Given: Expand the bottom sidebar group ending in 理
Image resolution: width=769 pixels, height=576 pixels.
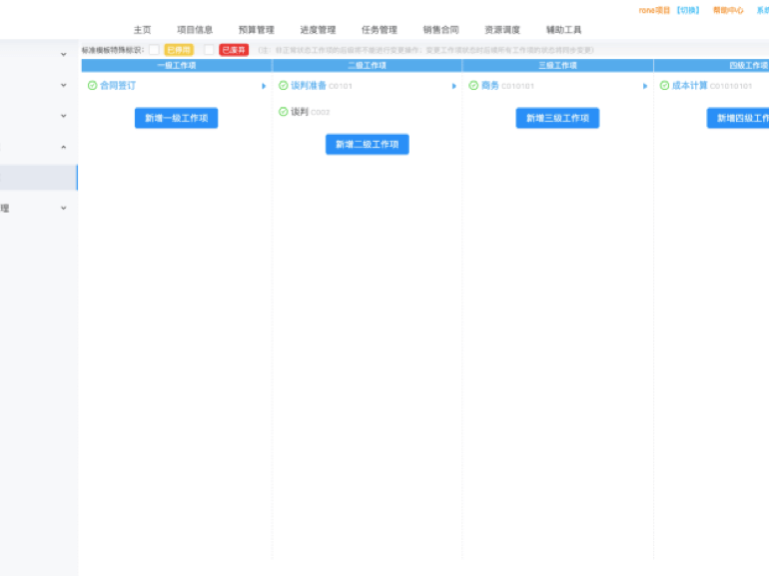Looking at the screenshot, I should click(64, 208).
